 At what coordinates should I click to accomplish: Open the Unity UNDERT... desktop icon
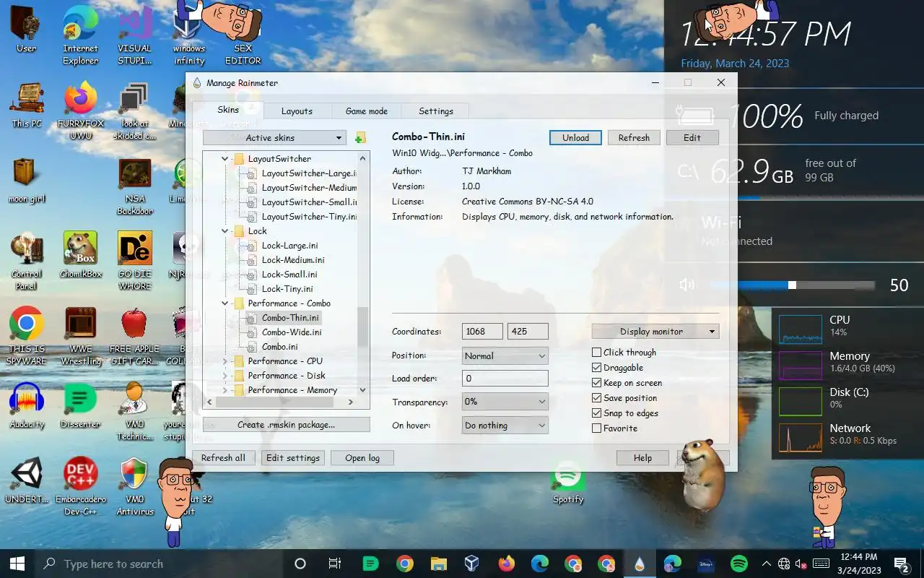(x=27, y=480)
